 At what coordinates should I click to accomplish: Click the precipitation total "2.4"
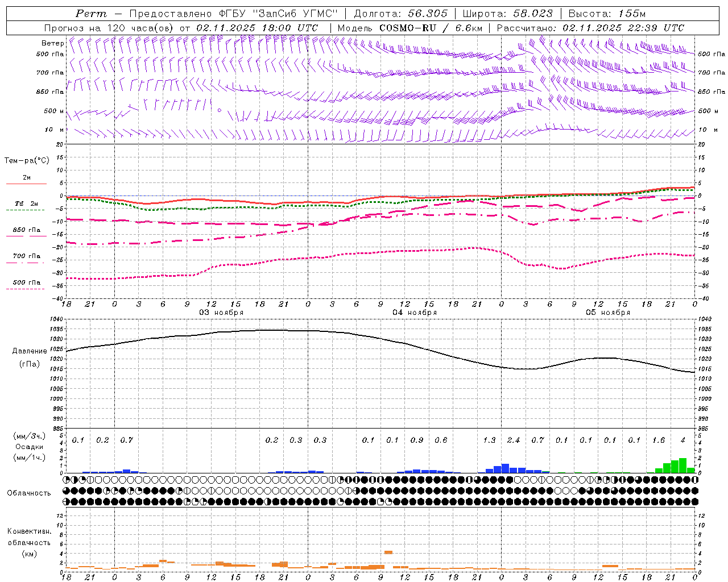514,440
